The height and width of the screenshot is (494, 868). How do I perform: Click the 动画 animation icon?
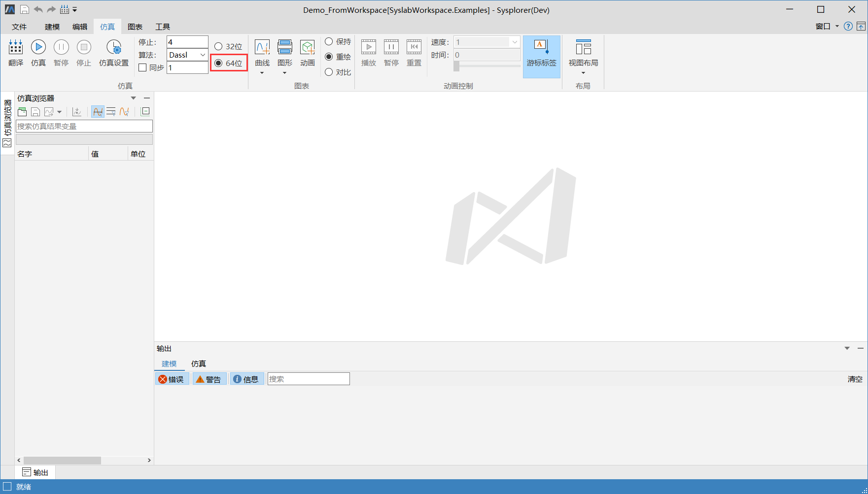pos(307,48)
